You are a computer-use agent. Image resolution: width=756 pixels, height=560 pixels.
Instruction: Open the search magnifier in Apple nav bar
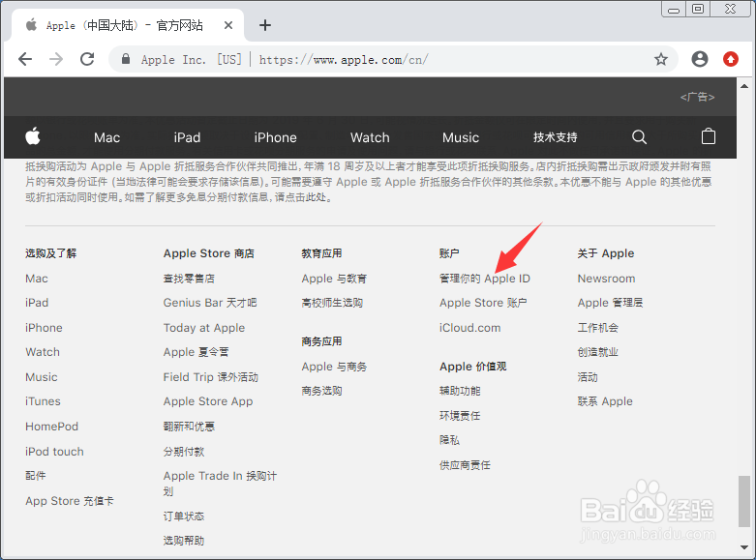(639, 137)
